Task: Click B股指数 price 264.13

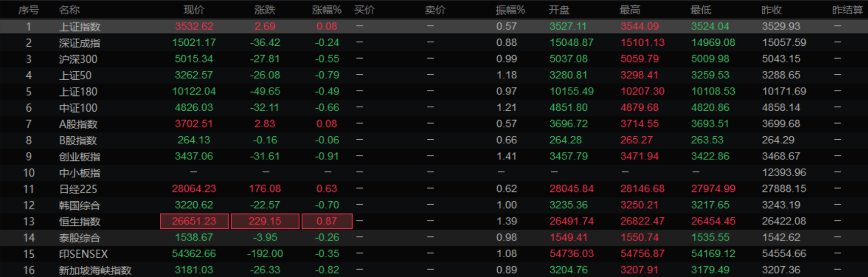Action: click(x=194, y=140)
